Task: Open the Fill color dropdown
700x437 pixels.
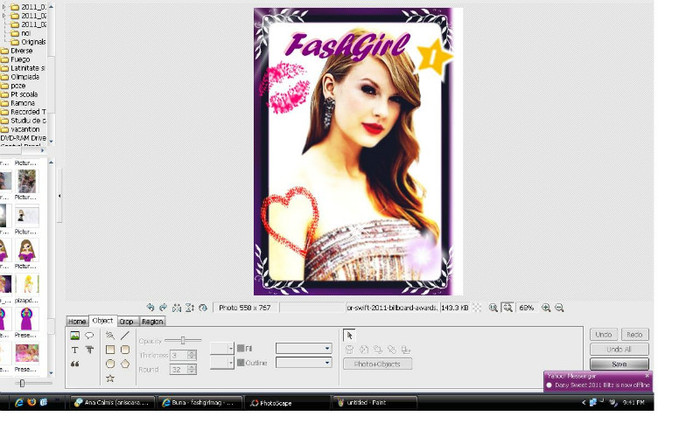Action: coord(304,348)
